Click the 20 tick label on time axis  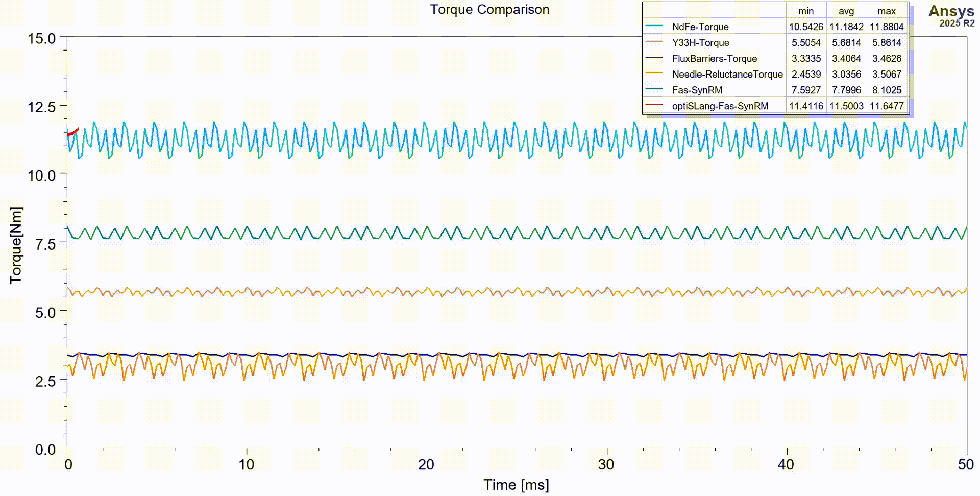426,464
